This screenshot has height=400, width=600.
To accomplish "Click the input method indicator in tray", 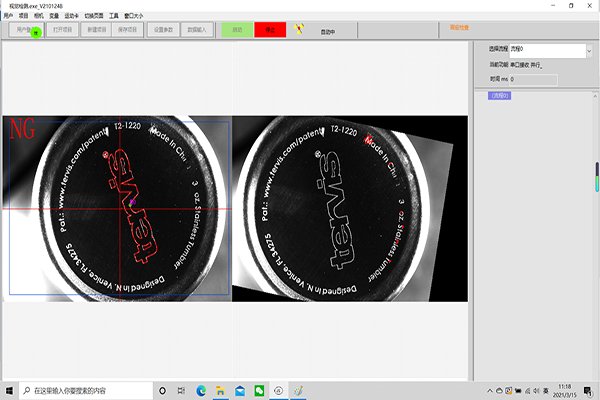I will (x=546, y=391).
